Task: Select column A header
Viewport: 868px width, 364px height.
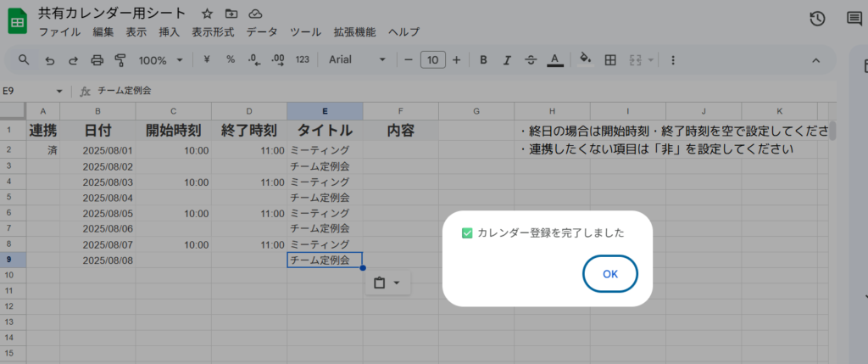Action: [x=43, y=111]
